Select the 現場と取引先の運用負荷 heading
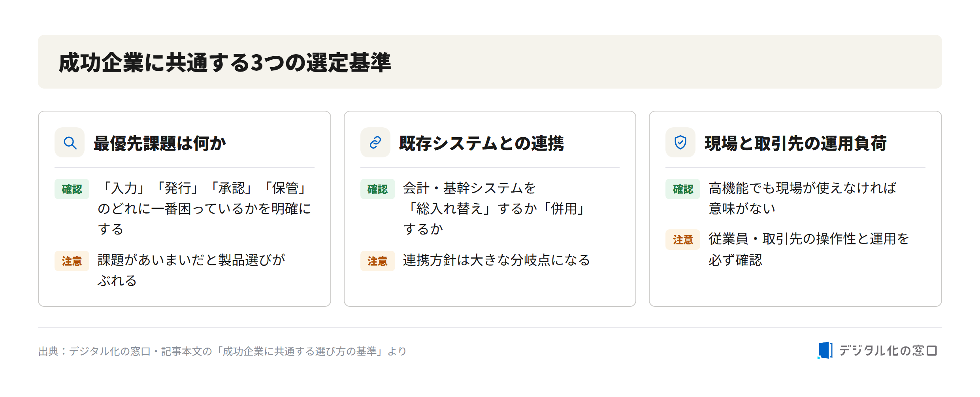The image size is (980, 397). 795,143
